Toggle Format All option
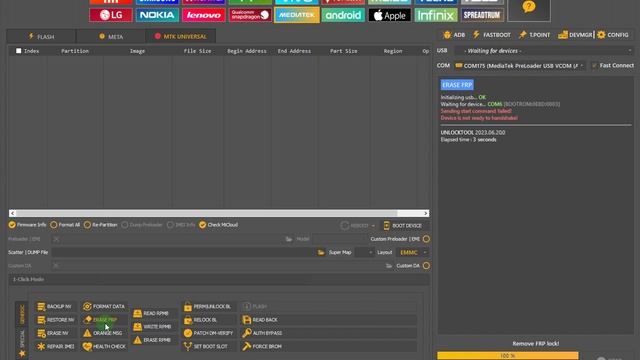Viewport: 640px width, 360px height. tap(65, 225)
